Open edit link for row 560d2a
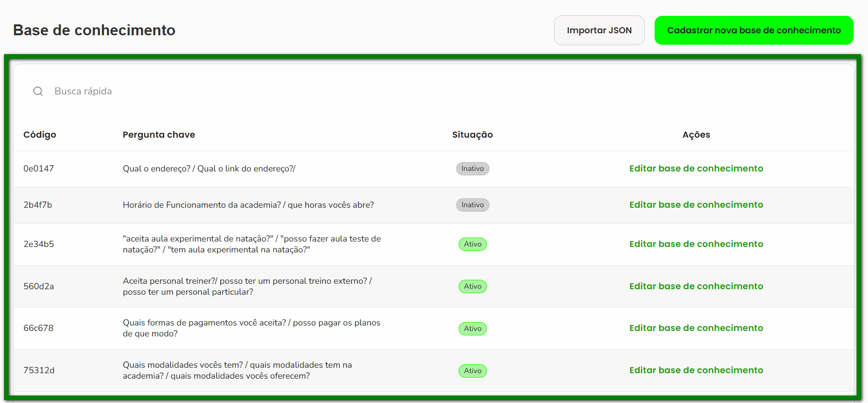This screenshot has height=403, width=868. [696, 286]
